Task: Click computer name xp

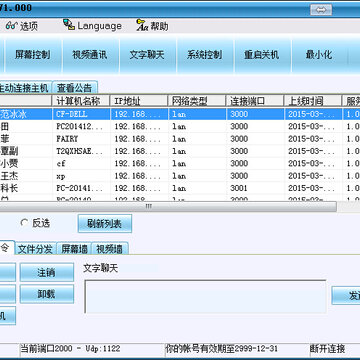Action: pyautogui.click(x=61, y=176)
